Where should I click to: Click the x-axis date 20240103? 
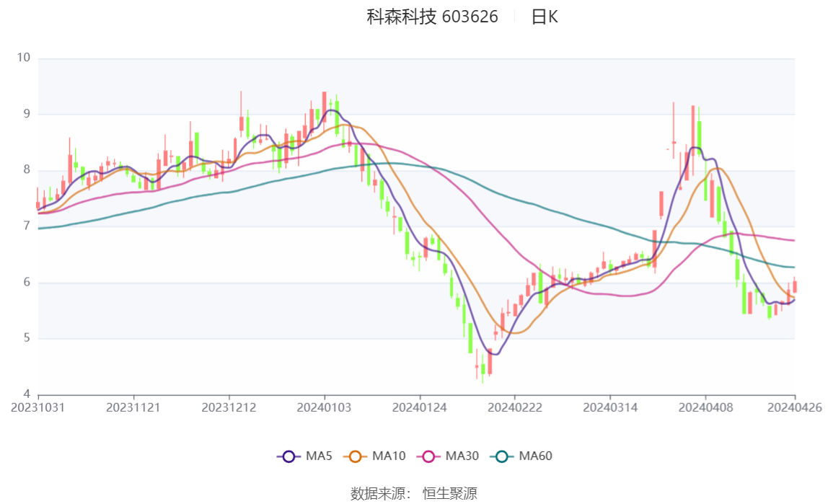click(325, 408)
